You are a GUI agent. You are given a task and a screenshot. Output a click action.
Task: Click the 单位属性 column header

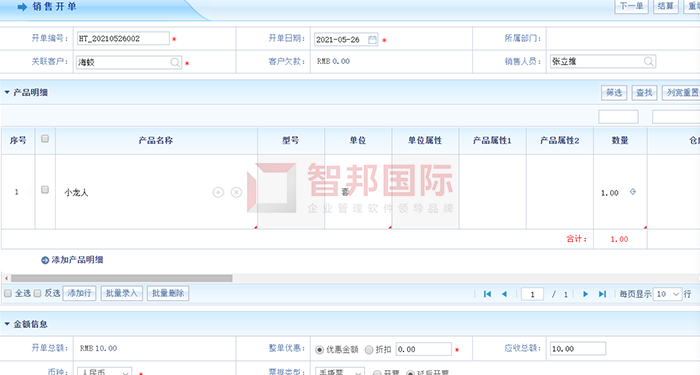425,141
